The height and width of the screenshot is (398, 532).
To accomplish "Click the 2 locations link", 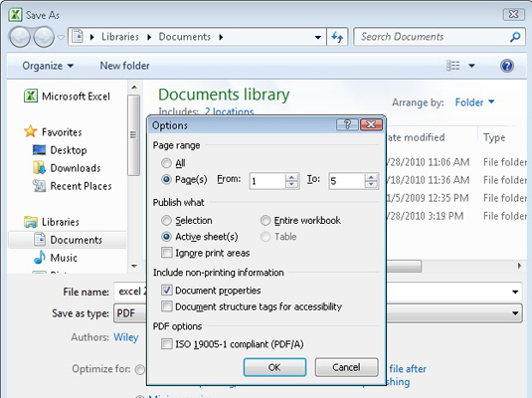I will pos(230,111).
